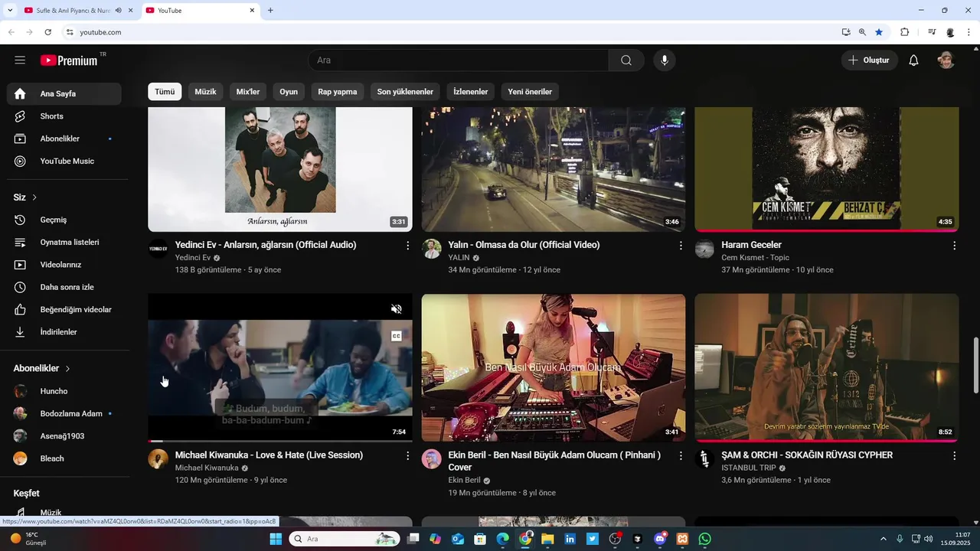This screenshot has height=551, width=980.
Task: Open Chrome zoom magnifier icon
Action: click(862, 32)
